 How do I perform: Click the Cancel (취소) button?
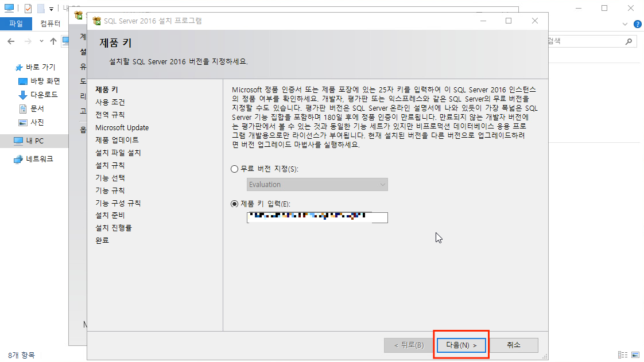(513, 345)
